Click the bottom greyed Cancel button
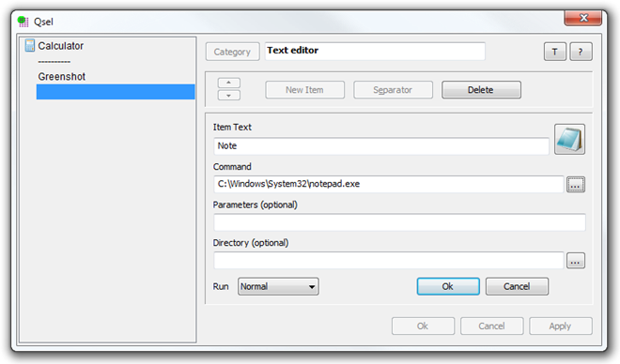This screenshot has width=620, height=364. click(x=491, y=326)
